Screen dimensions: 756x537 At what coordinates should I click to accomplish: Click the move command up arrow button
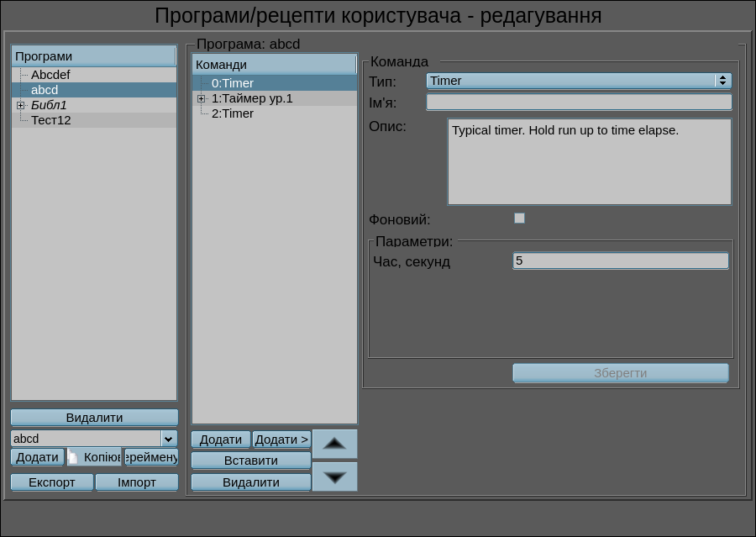click(x=334, y=443)
